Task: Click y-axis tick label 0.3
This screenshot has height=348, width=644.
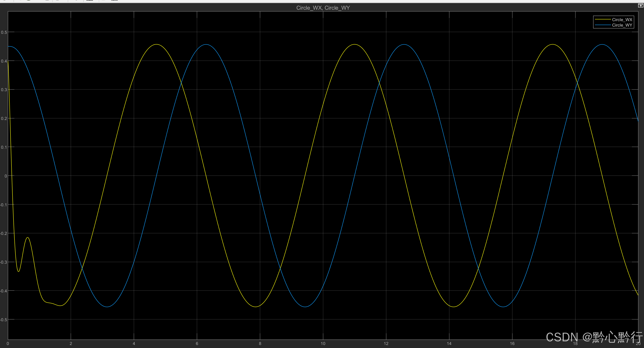Action: [x=4, y=90]
